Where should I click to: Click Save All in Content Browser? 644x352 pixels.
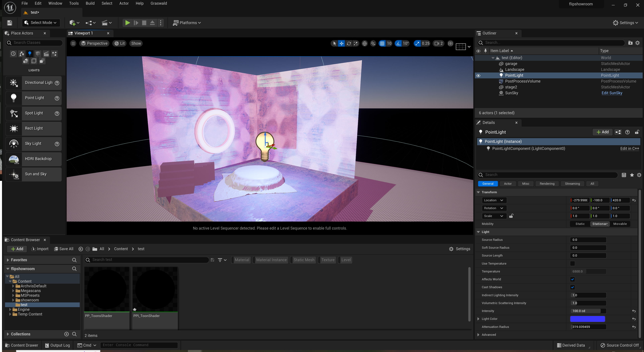click(64, 249)
